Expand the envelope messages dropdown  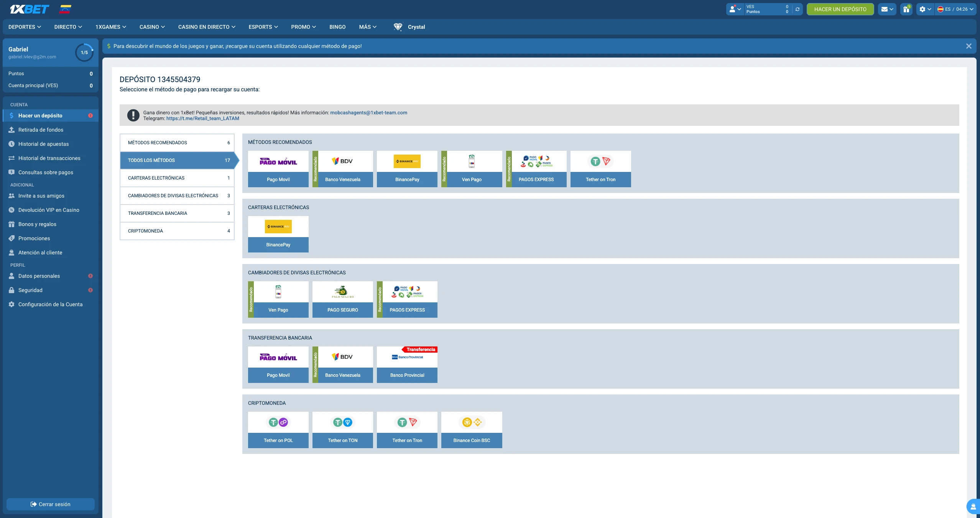pyautogui.click(x=887, y=9)
